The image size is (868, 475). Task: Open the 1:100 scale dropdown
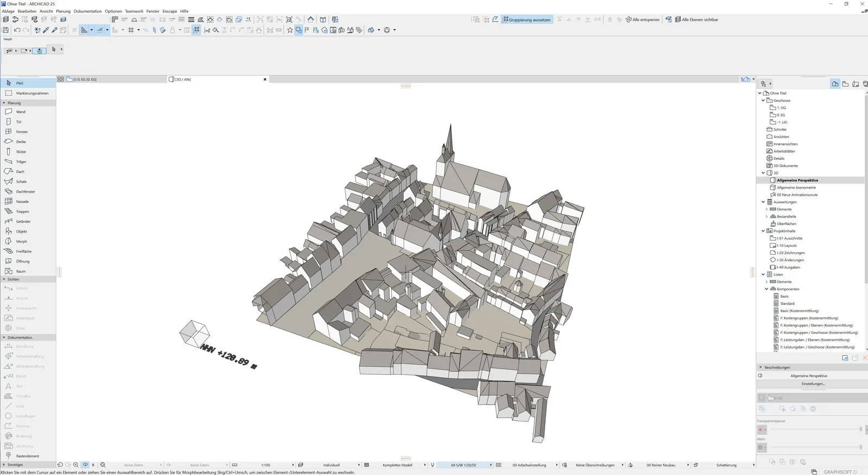click(263, 465)
